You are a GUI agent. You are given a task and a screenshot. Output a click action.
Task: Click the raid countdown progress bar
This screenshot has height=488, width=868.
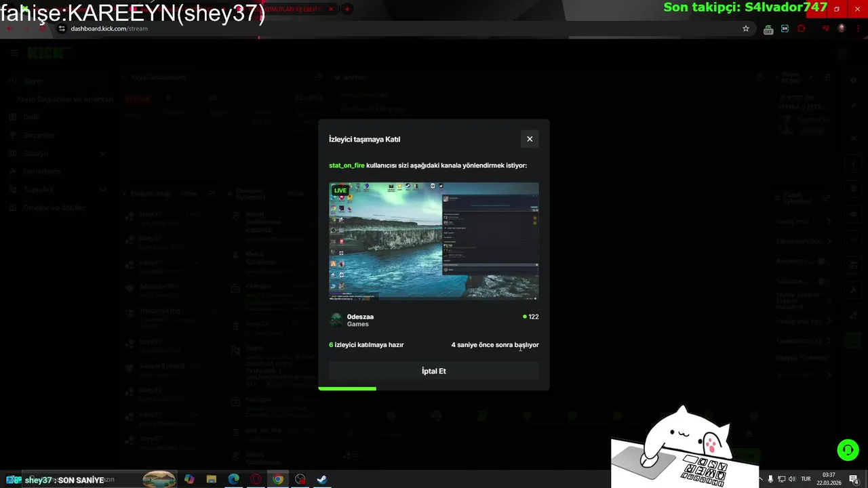point(347,388)
